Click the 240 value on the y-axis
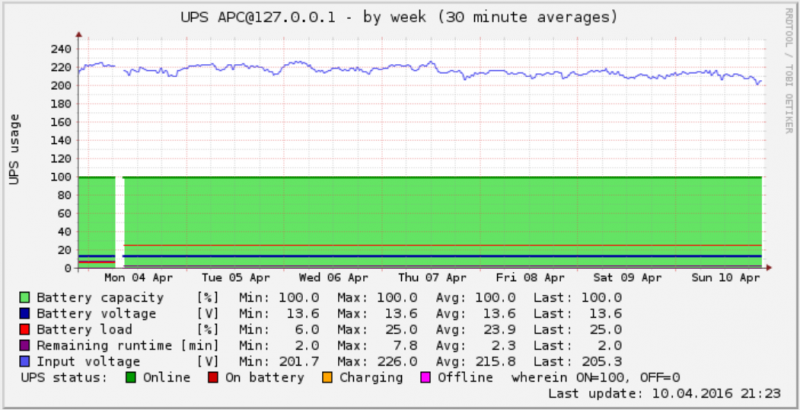 pyautogui.click(x=56, y=48)
